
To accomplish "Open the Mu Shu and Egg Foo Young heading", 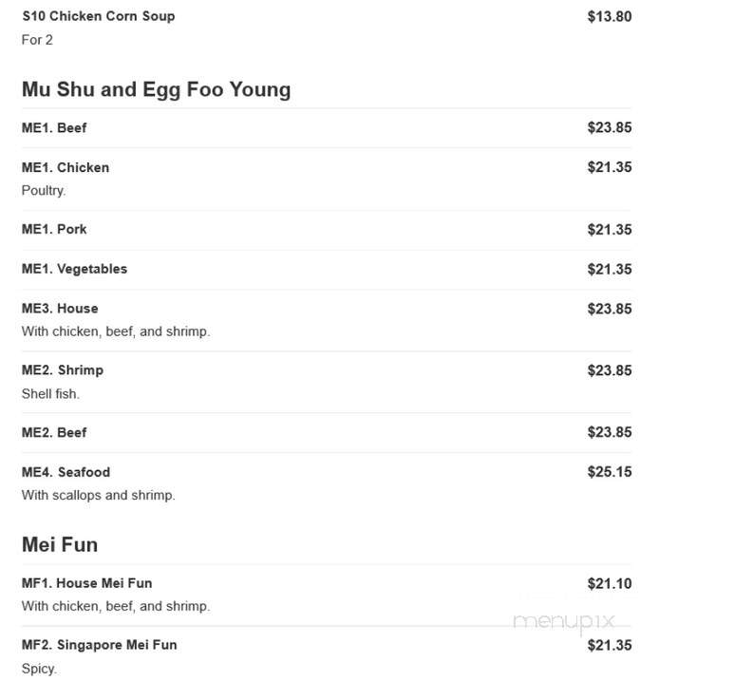I will point(156,89).
